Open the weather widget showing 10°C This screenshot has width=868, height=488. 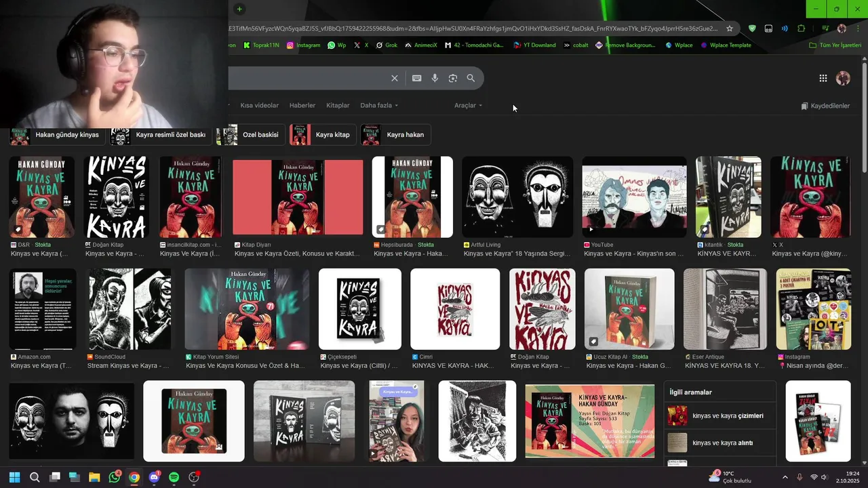(x=731, y=477)
